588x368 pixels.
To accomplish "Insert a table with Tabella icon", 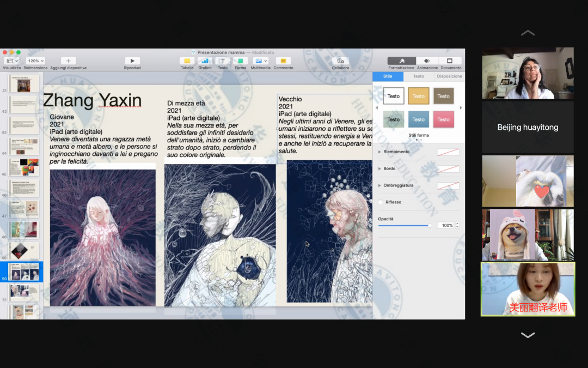I will tap(187, 61).
